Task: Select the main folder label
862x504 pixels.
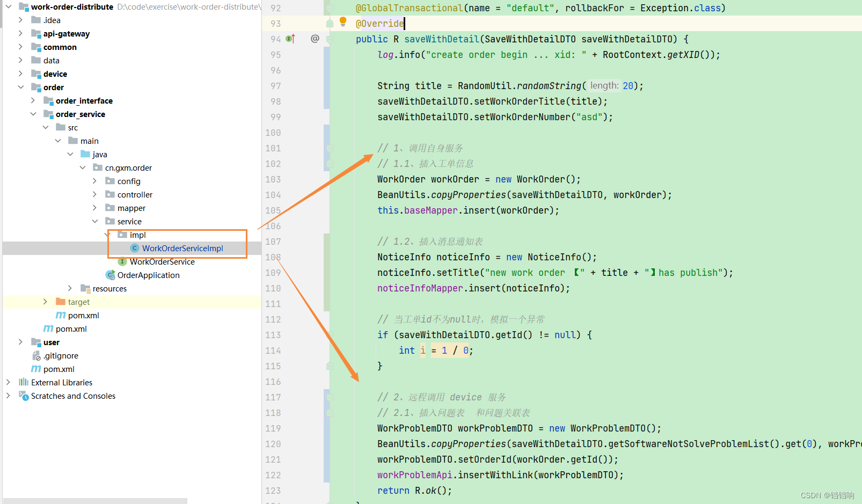Action: point(90,141)
